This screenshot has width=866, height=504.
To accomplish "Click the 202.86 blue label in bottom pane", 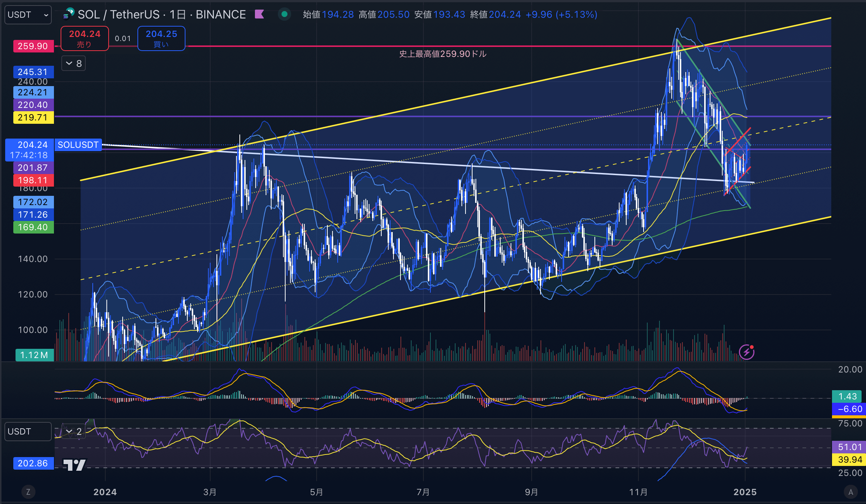I will (33, 463).
